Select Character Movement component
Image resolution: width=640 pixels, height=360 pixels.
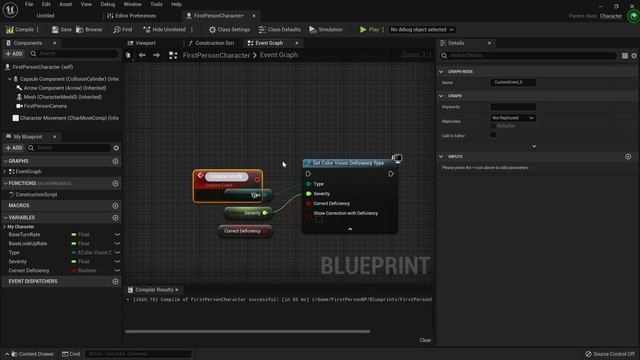pos(66,118)
